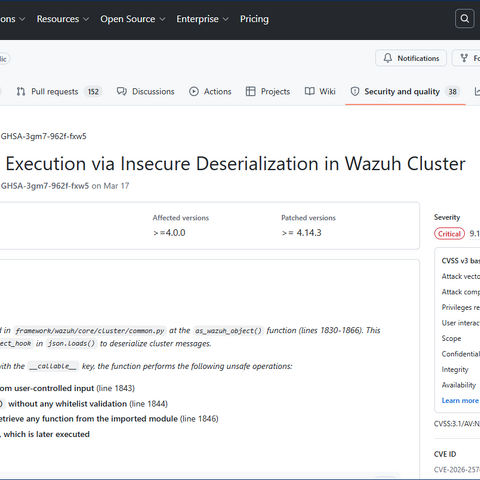The width and height of the screenshot is (480, 480).
Task: Click the 38 security counter badge
Action: point(452,92)
